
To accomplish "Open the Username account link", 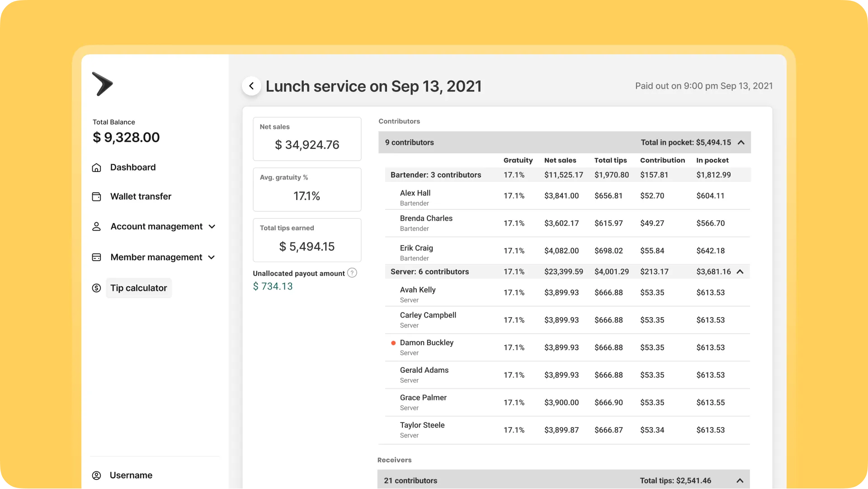I will 131,475.
